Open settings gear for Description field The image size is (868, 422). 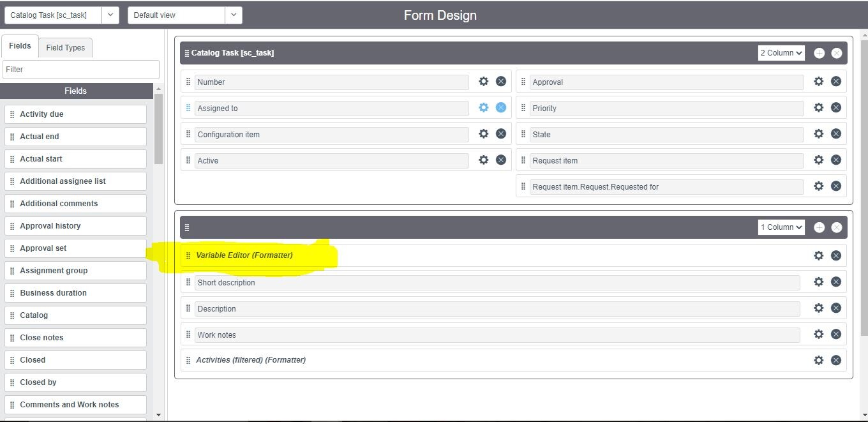point(819,308)
